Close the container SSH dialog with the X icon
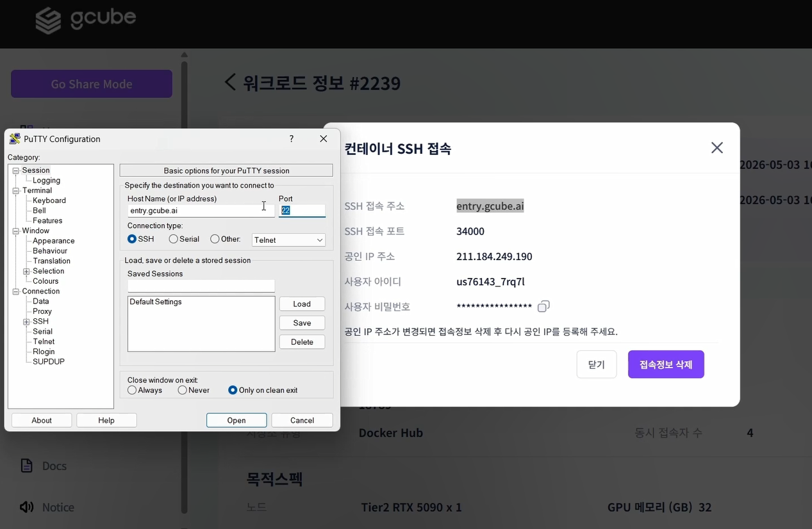Screen dimensions: 812x529 coord(717,148)
